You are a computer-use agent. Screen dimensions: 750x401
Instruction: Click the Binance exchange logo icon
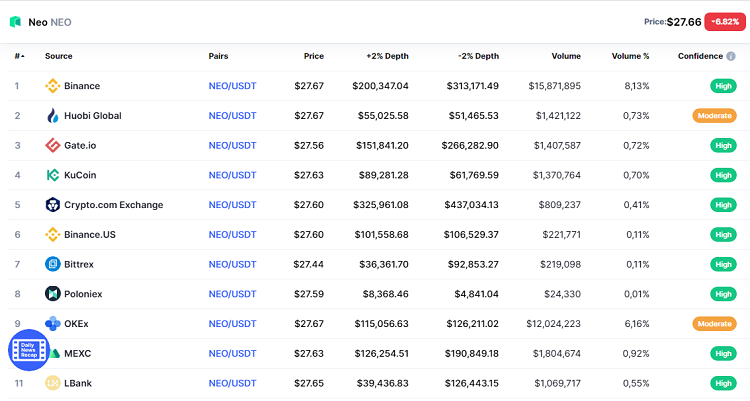pyautogui.click(x=53, y=86)
